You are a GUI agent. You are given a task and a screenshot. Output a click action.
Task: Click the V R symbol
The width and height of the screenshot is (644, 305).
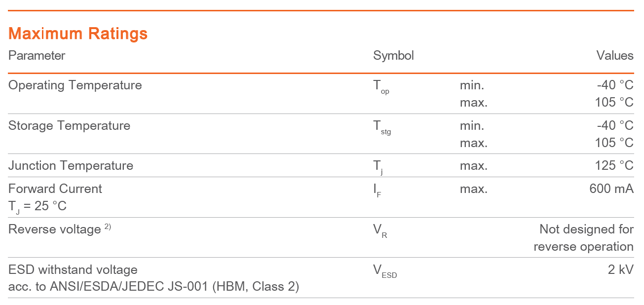coord(380,231)
